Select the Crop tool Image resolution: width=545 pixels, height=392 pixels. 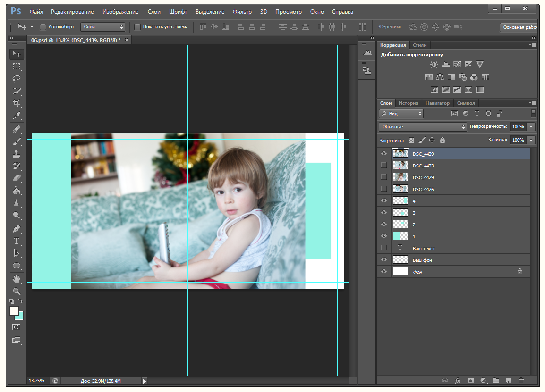click(17, 103)
